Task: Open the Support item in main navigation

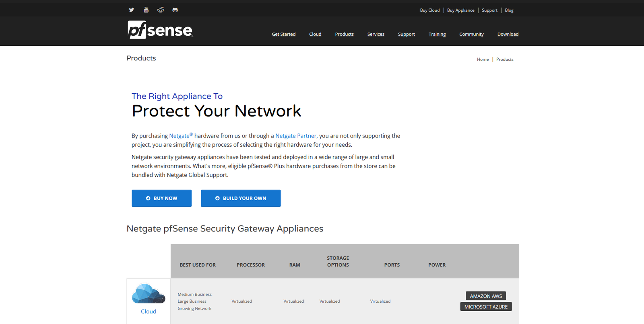Action: (407, 34)
